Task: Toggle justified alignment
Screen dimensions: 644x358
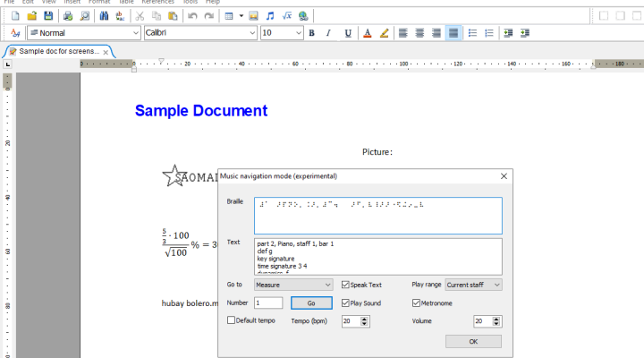Action: (453, 33)
